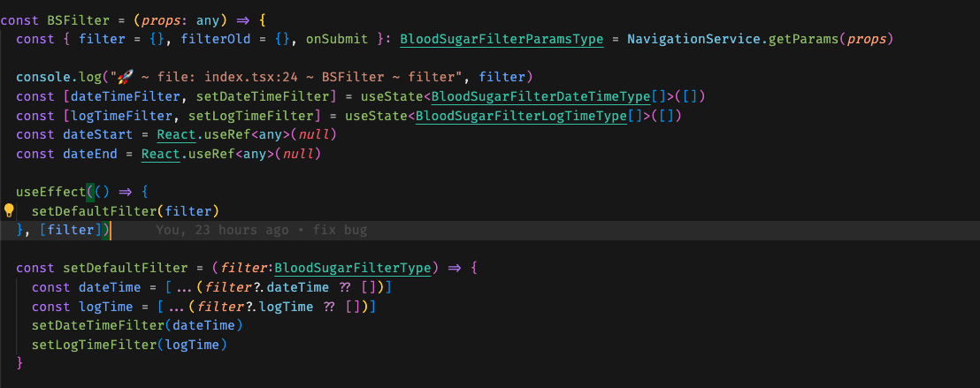
Task: Click the setDefaultFilter function declaration name
Action: tap(125, 268)
